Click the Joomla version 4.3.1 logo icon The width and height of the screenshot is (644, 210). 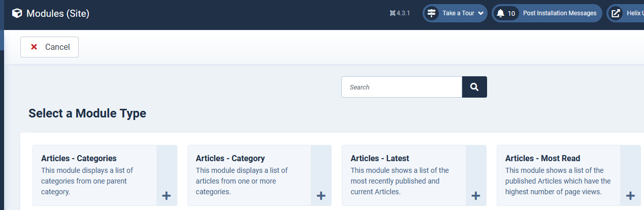[393, 13]
